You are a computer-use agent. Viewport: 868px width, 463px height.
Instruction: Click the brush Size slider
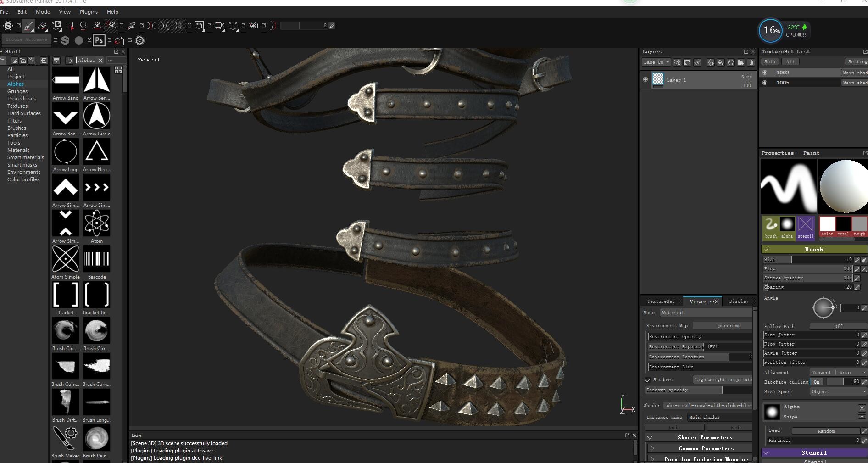click(808, 260)
